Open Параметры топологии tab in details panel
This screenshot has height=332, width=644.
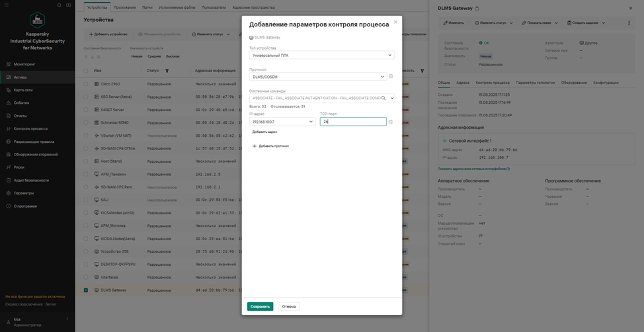point(536,83)
